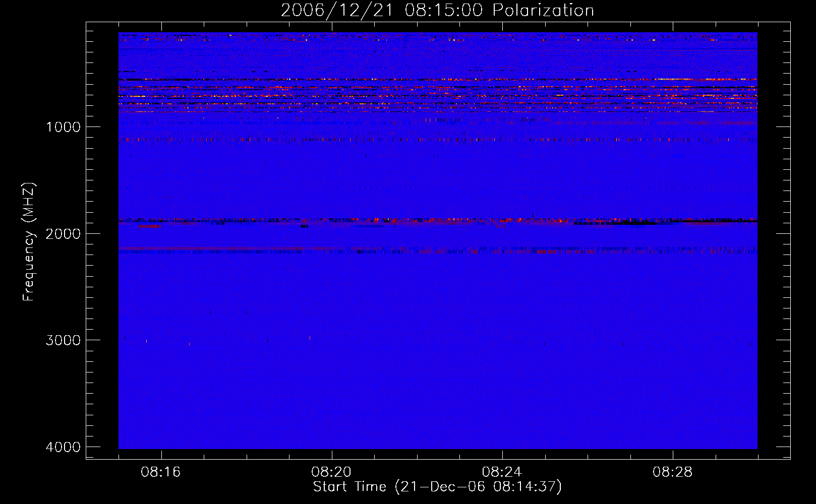
Task: Click the 08:28 time tick label
Action: tap(672, 472)
